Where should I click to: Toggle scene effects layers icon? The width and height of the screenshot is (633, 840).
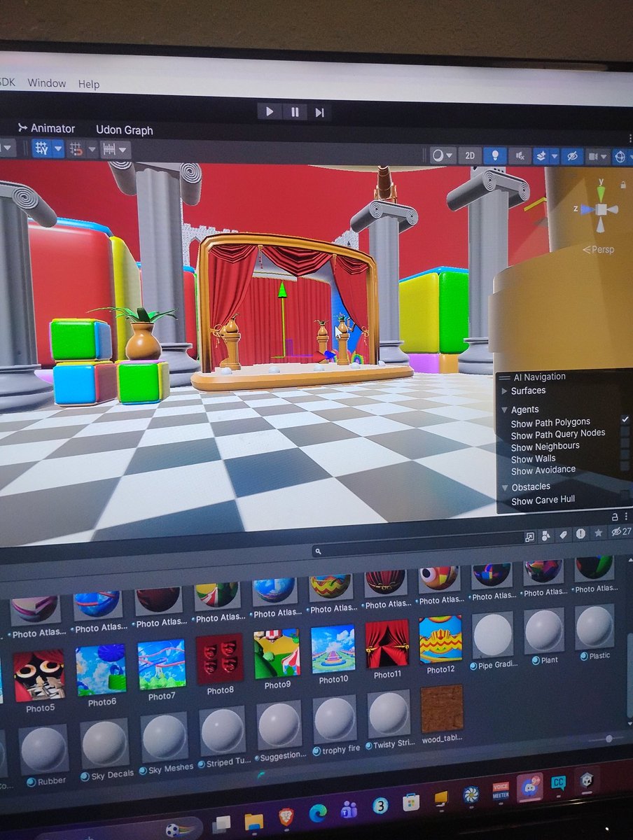tap(541, 156)
